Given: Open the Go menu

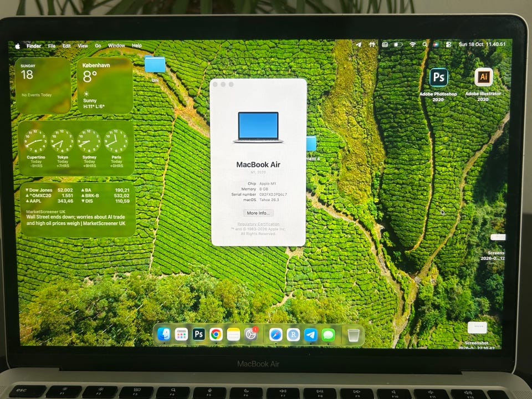Looking at the screenshot, I should (98, 45).
